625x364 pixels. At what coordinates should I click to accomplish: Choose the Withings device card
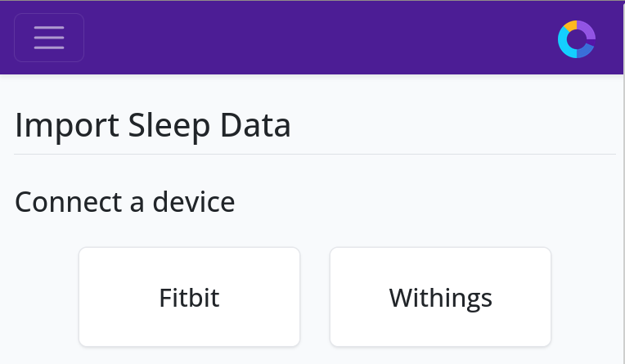[440, 297]
